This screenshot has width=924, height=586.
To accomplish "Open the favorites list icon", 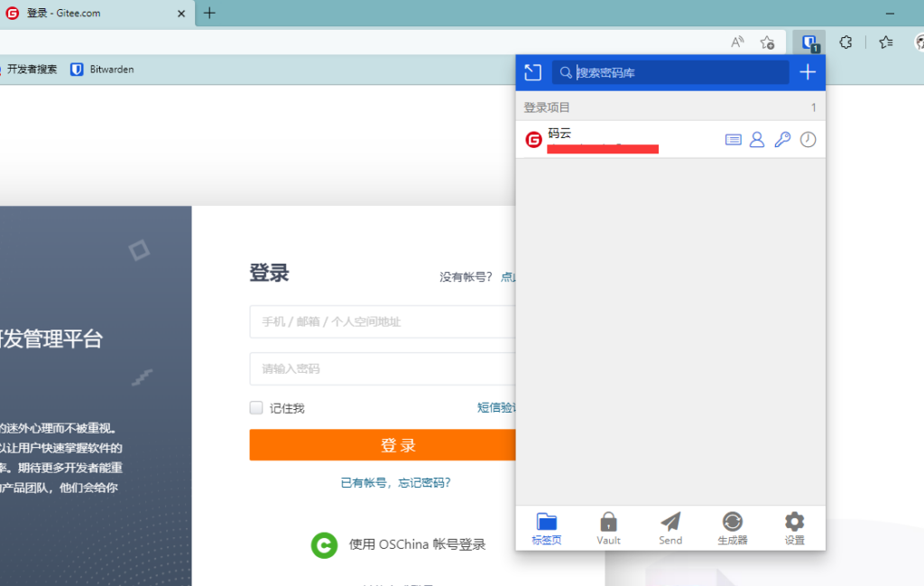I will [886, 42].
